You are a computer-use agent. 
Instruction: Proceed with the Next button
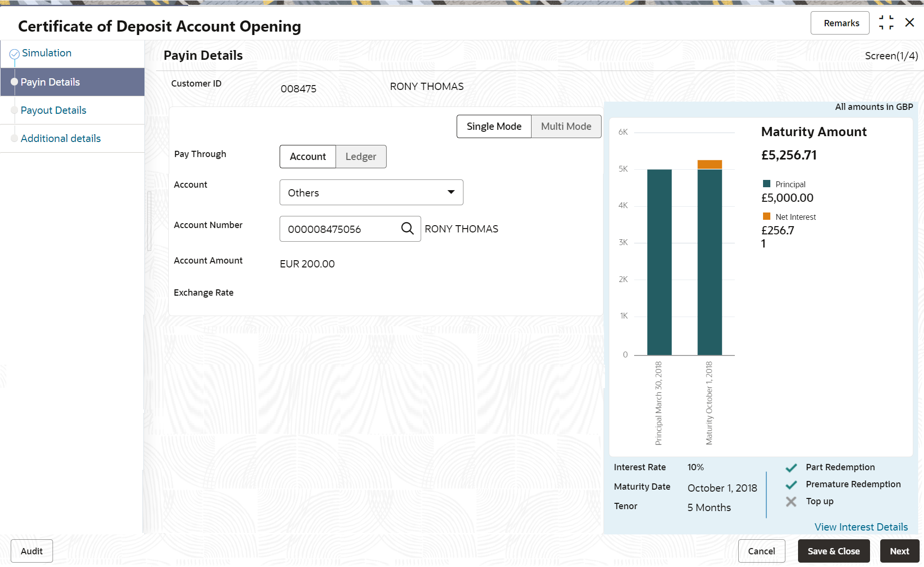click(x=900, y=551)
